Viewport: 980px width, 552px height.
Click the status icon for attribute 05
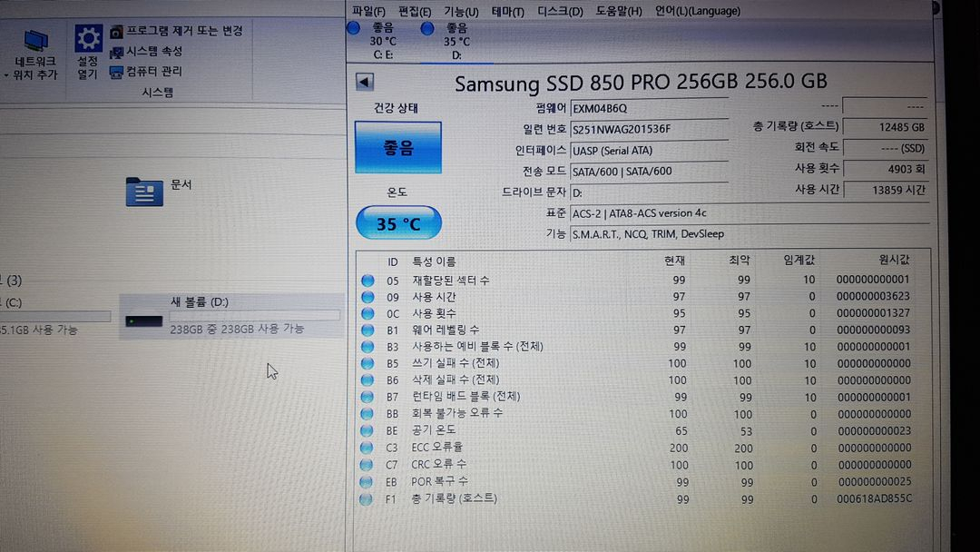pos(367,281)
